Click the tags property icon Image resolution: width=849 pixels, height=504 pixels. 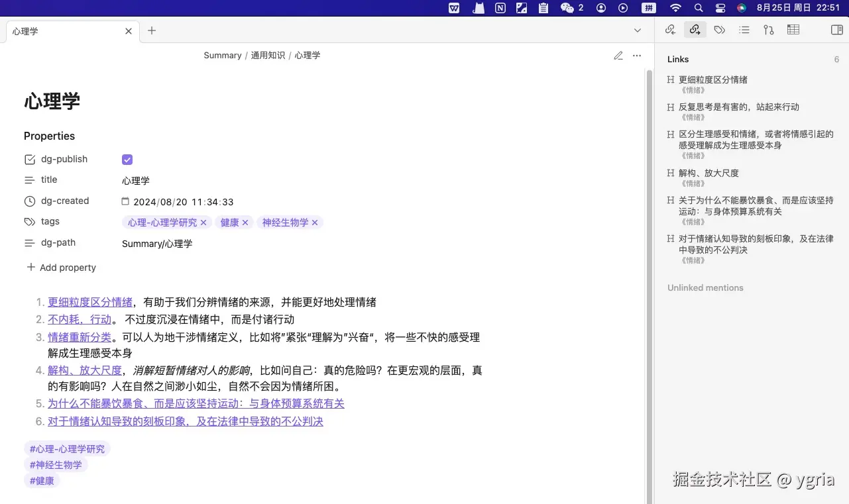pyautogui.click(x=29, y=222)
